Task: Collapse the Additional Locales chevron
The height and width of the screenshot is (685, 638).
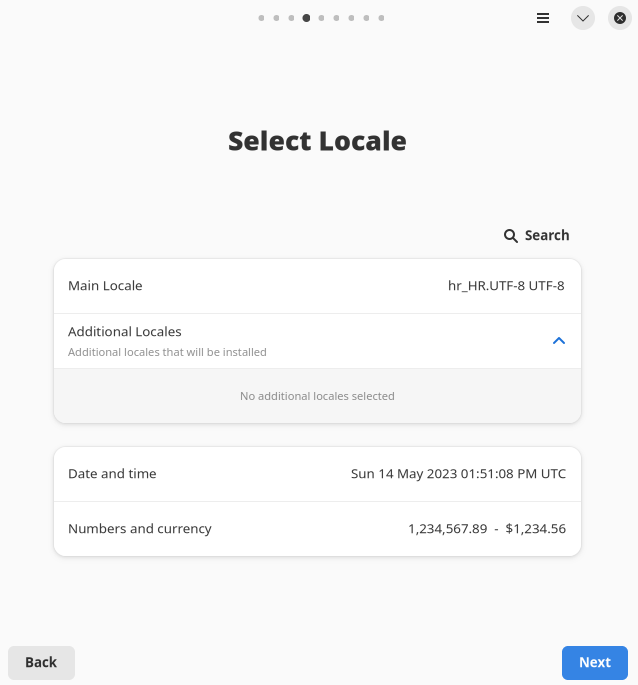Action: coord(559,341)
